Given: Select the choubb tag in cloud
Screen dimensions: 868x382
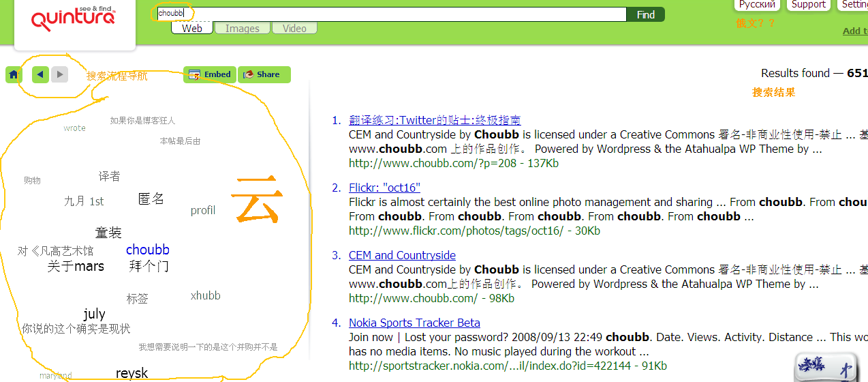Looking at the screenshot, I should [x=148, y=250].
